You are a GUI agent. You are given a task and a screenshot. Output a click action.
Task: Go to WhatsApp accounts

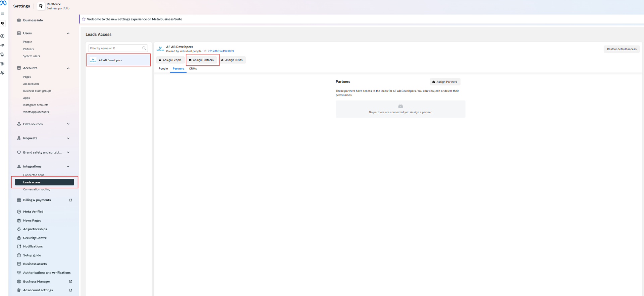click(x=36, y=112)
